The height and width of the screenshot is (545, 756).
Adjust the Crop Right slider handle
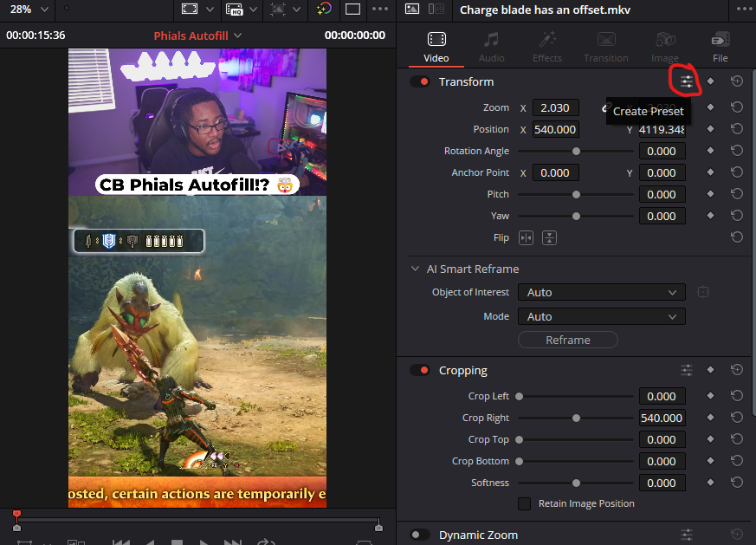click(576, 418)
